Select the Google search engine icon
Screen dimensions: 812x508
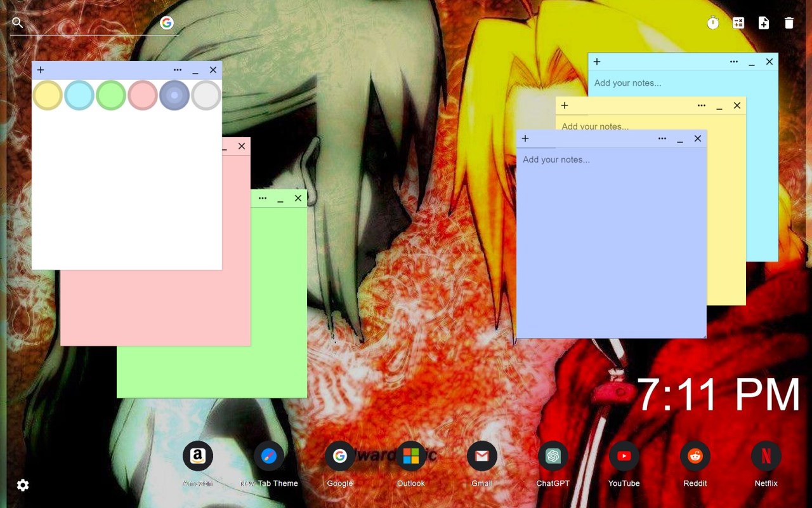point(167,23)
